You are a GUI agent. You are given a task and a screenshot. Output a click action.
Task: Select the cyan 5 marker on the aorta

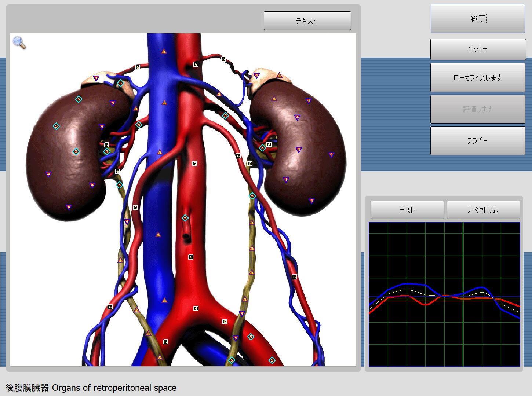185,218
